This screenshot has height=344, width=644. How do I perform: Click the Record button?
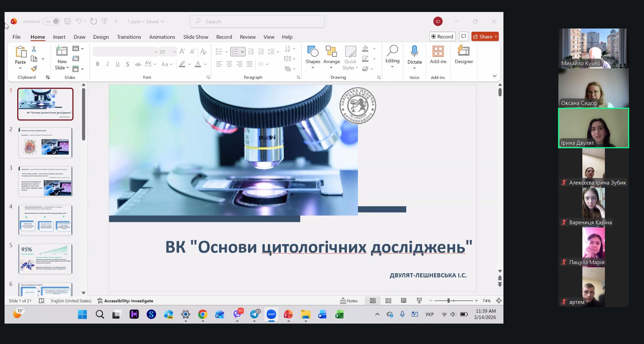[442, 37]
